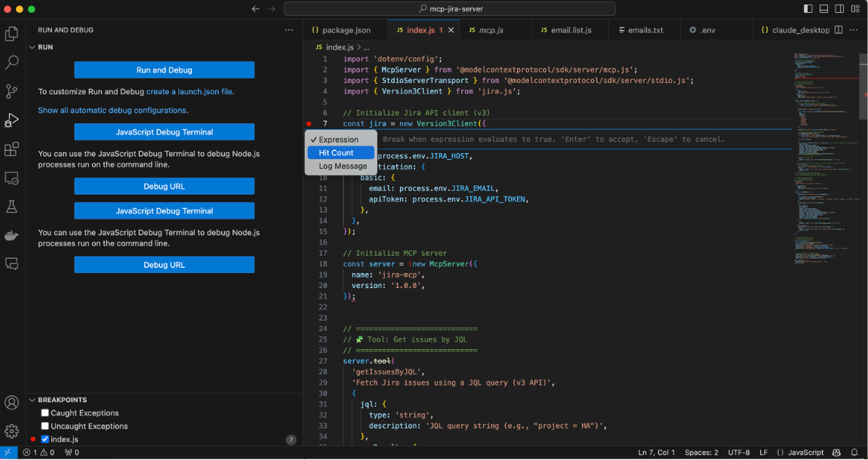Open Search view in activity bar

click(12, 63)
